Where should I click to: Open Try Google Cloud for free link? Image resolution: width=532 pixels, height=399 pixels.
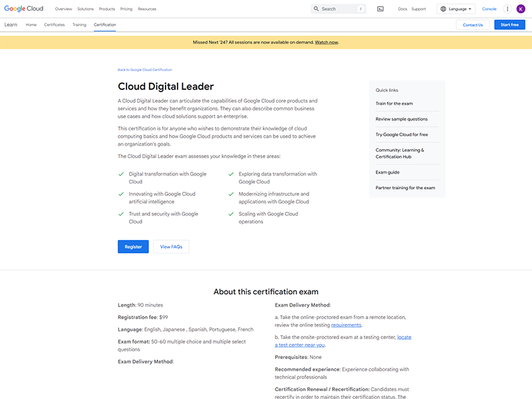click(402, 135)
